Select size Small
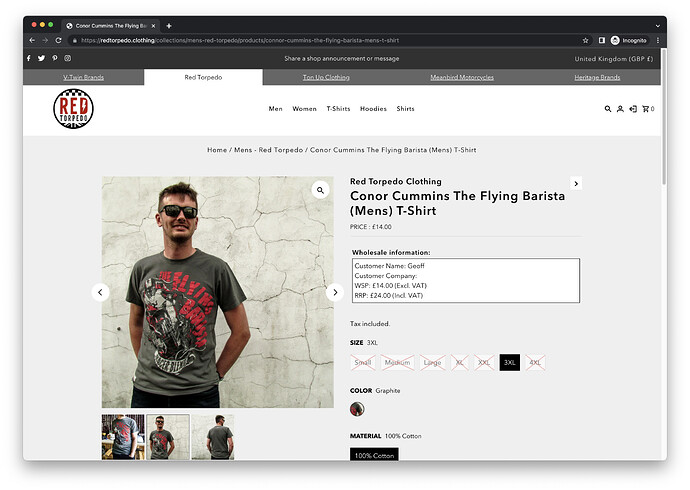 pyautogui.click(x=363, y=362)
